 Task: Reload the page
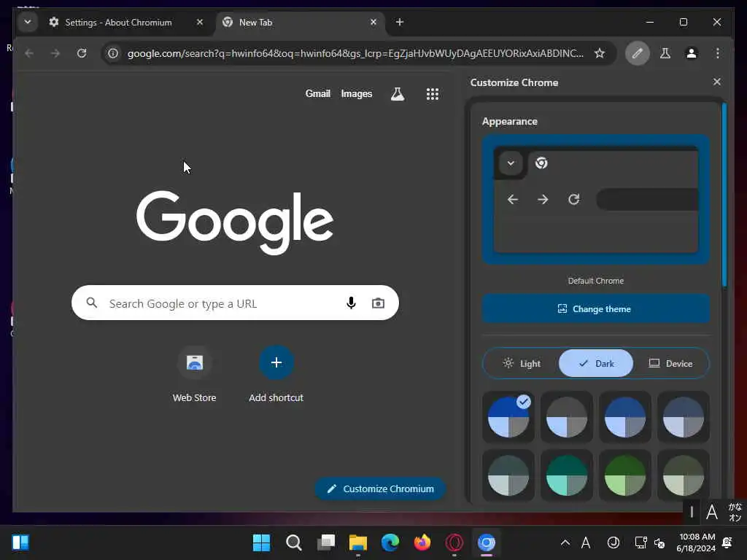coord(82,53)
